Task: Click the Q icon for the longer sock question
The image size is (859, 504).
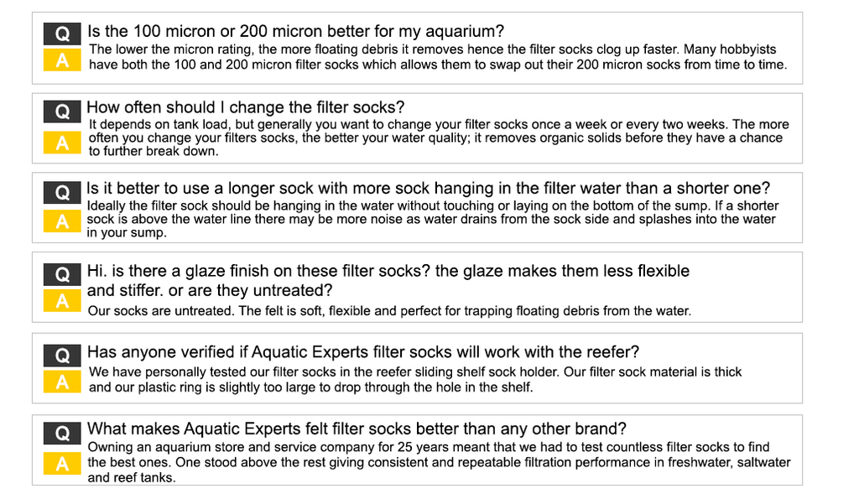Action: coord(62,192)
